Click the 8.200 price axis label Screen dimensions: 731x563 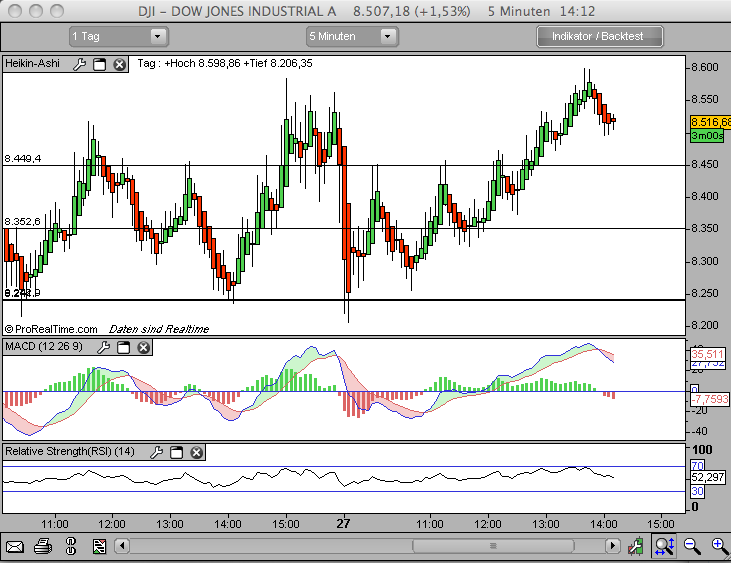(704, 325)
